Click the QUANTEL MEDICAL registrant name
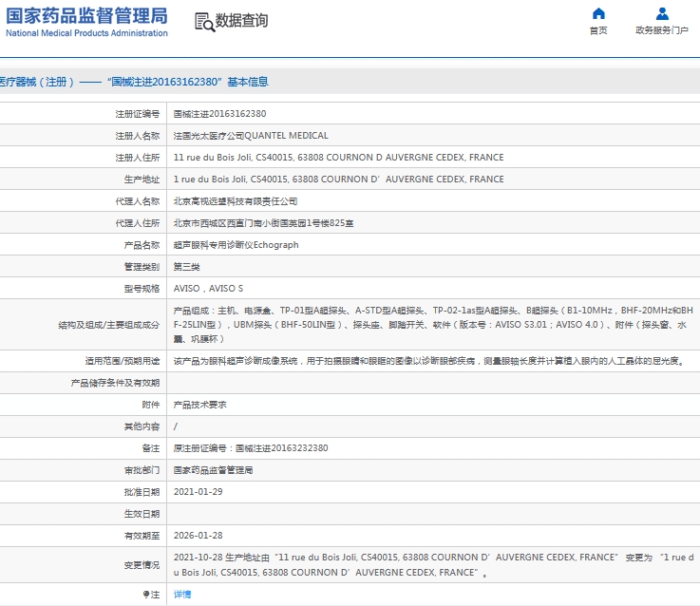Viewport: 700px width, 606px height. pyautogui.click(x=251, y=136)
